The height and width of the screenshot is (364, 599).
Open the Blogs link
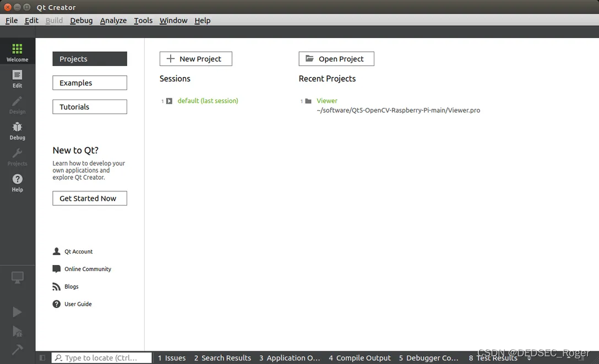[x=72, y=286]
